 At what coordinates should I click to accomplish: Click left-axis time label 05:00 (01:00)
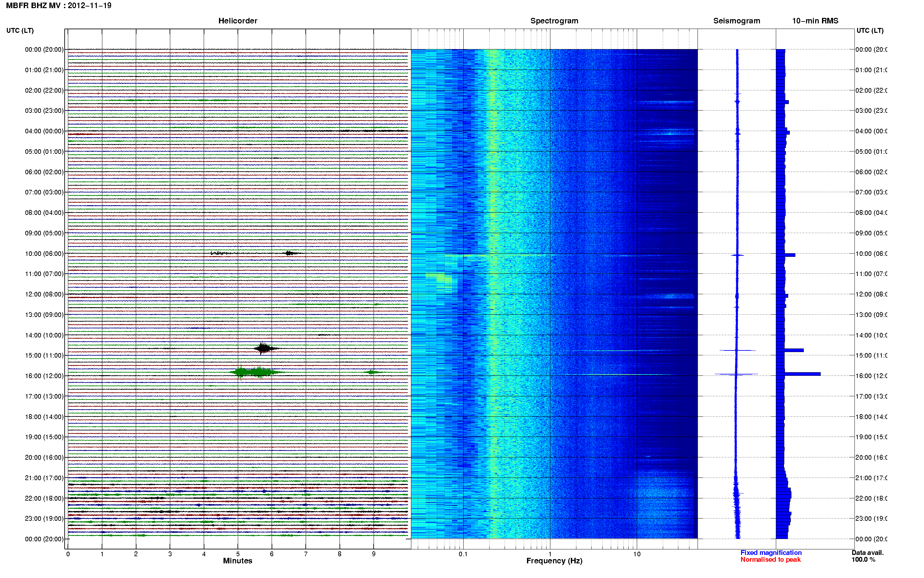44,152
